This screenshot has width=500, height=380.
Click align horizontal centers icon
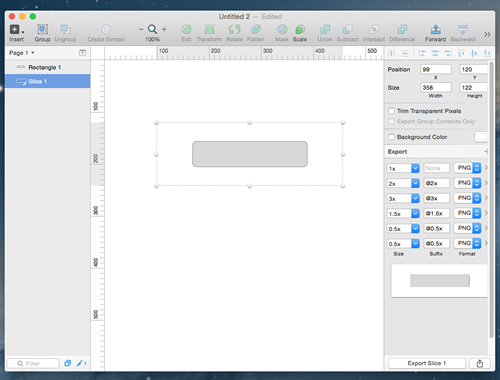(435, 53)
